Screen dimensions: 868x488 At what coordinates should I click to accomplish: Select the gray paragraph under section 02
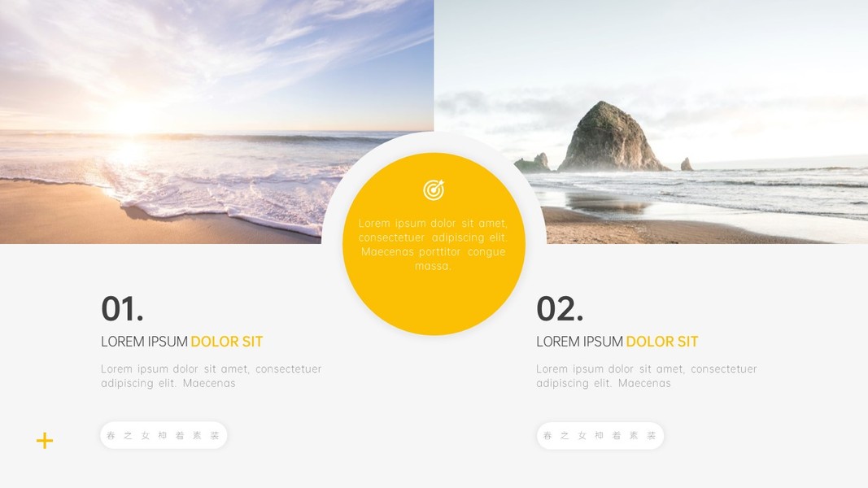(x=647, y=377)
